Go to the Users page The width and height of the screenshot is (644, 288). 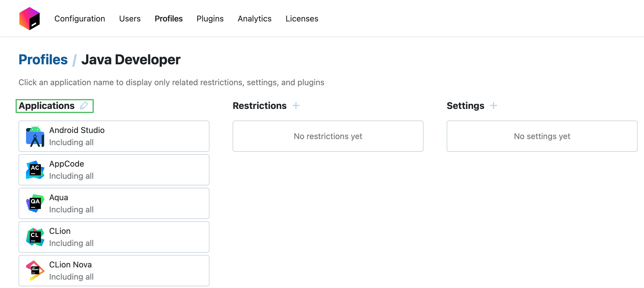tap(130, 19)
